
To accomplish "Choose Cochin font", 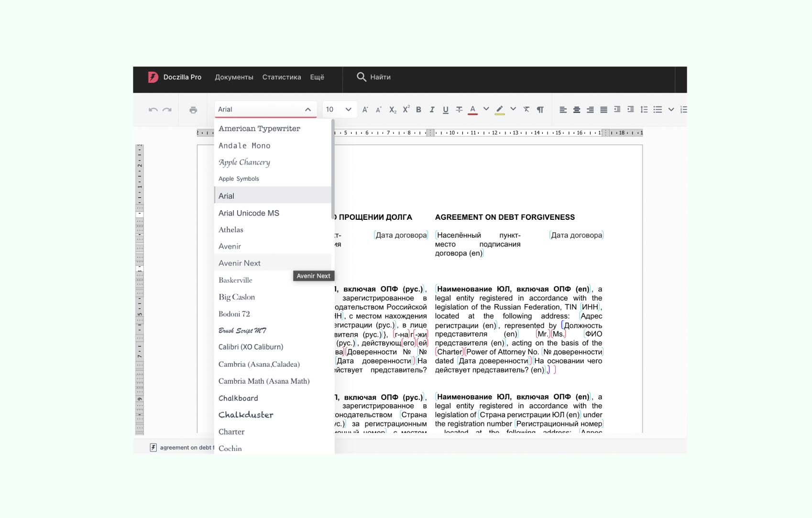I will (x=273, y=448).
